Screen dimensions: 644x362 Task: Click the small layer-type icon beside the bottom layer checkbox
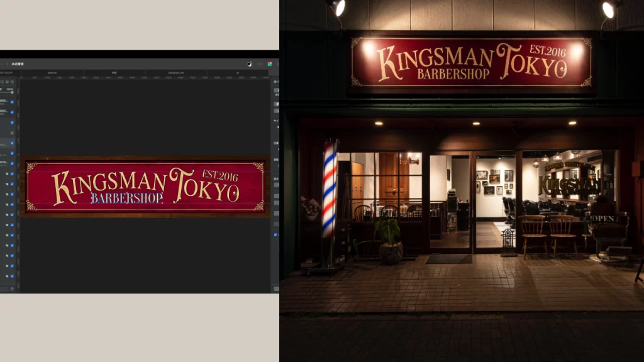(x=6, y=275)
